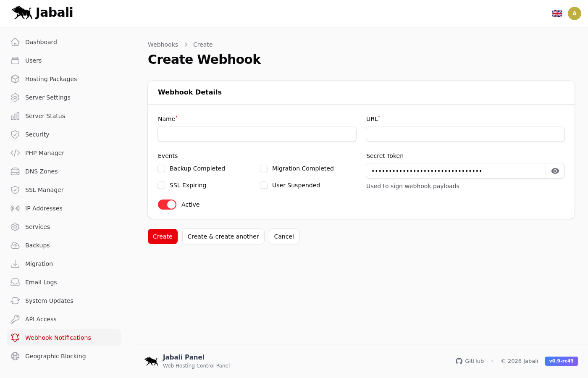Click the IP Addresses signal icon
Screen dimensions: 588x378
(15, 208)
